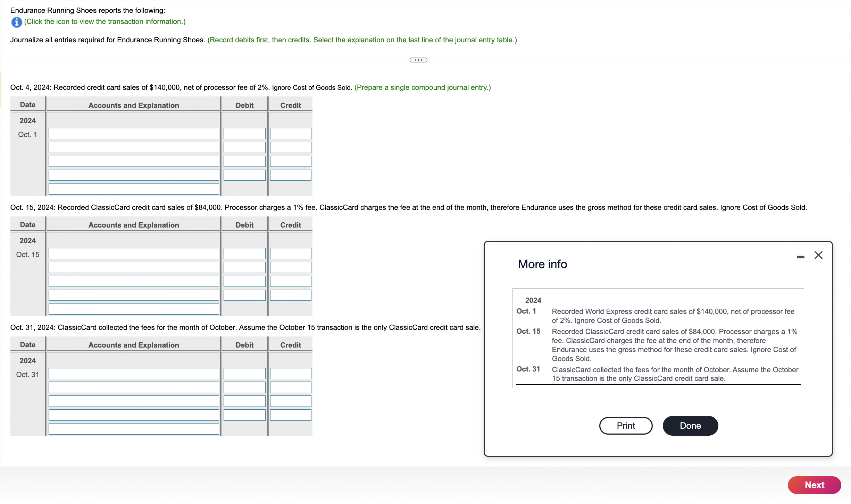Click Done in More info dialog
851x504 pixels.
pyautogui.click(x=690, y=426)
